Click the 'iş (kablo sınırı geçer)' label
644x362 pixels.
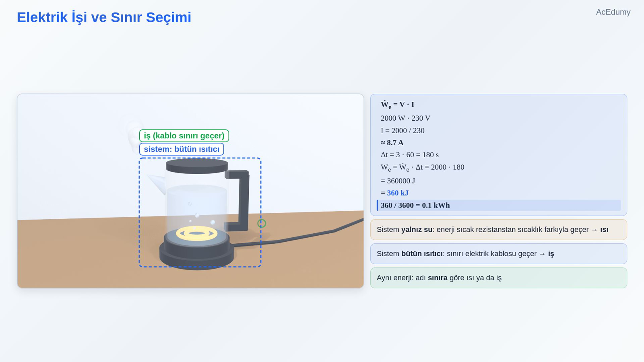pos(184,136)
